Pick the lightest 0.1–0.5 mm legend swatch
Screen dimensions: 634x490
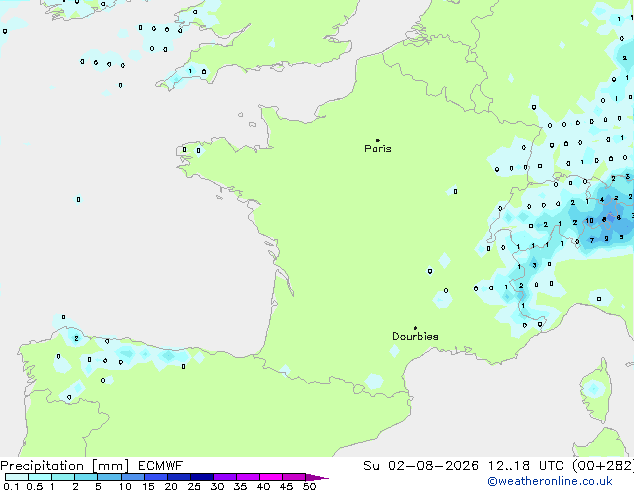(x=17, y=477)
